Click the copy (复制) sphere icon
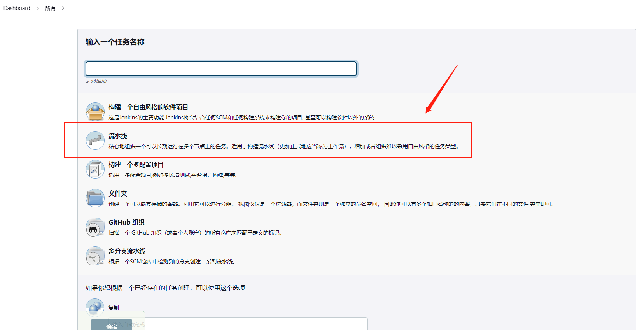Screen dimensions: 644x330 tap(95, 307)
